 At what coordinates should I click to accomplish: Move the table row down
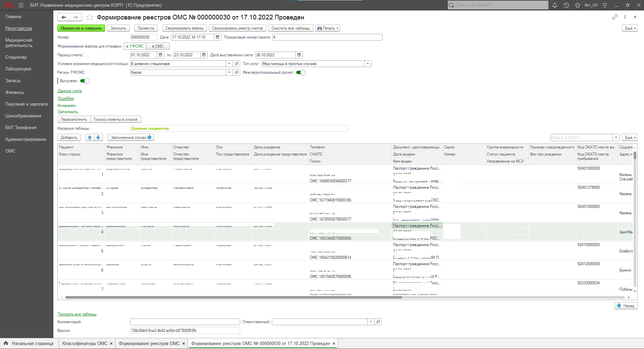[x=98, y=137]
